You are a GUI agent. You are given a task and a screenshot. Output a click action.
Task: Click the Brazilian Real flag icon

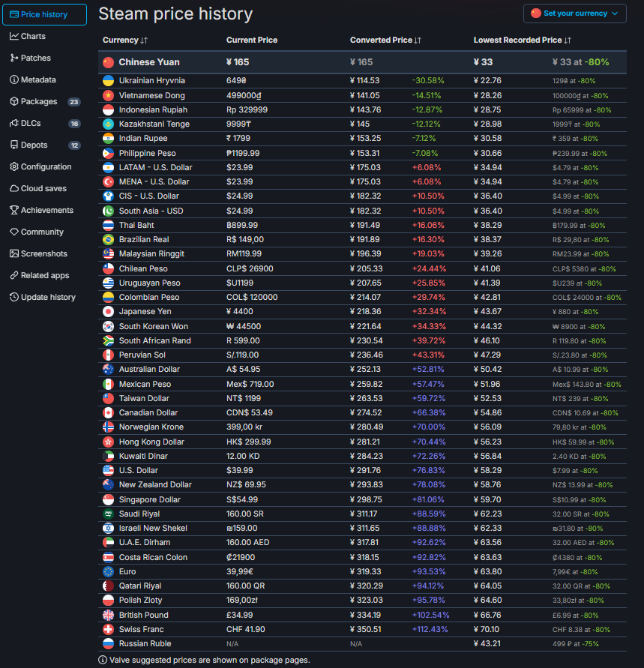click(x=108, y=239)
